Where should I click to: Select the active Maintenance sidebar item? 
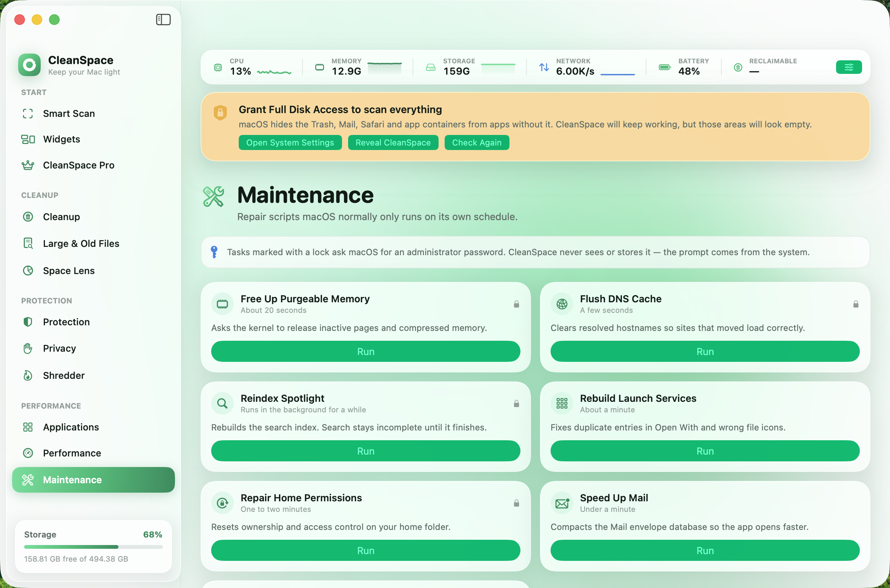tap(94, 480)
